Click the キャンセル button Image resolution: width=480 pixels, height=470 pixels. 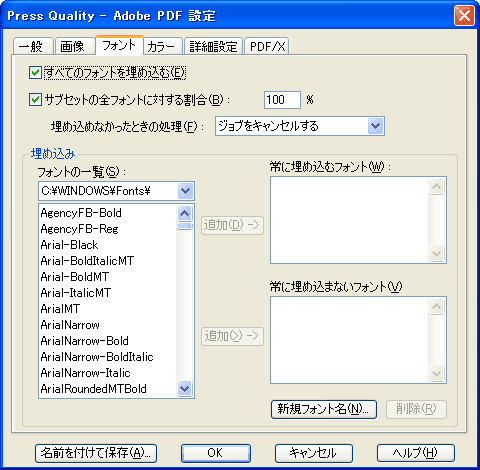(x=314, y=453)
